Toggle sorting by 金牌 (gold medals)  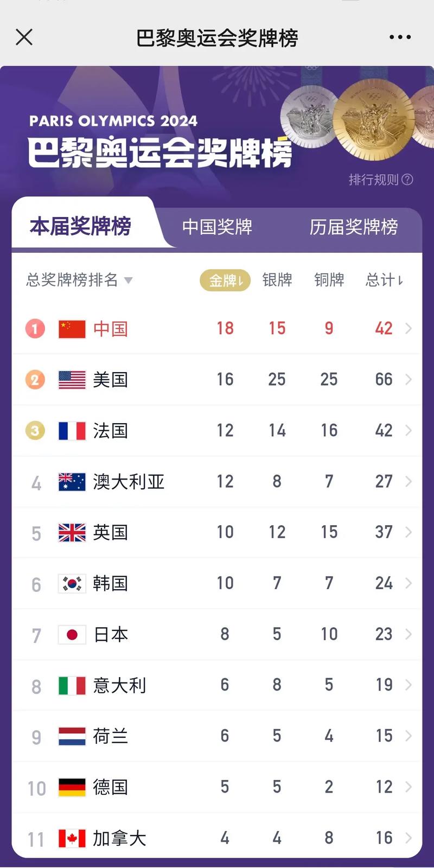click(225, 280)
